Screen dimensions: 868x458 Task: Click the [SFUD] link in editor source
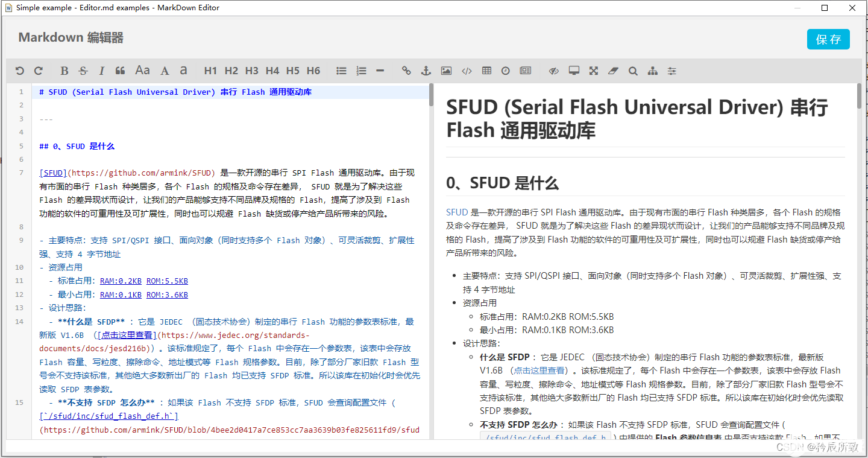point(53,173)
